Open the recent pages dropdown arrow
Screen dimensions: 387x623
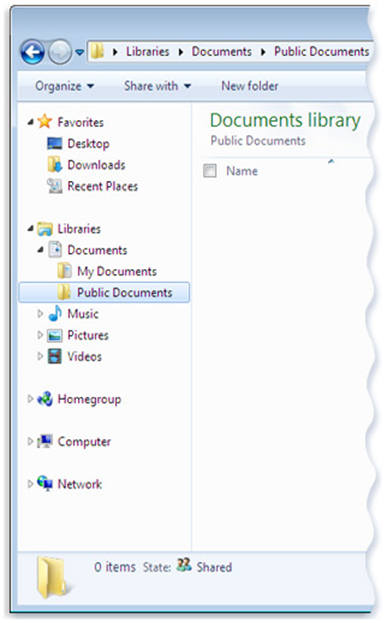pyautogui.click(x=80, y=52)
